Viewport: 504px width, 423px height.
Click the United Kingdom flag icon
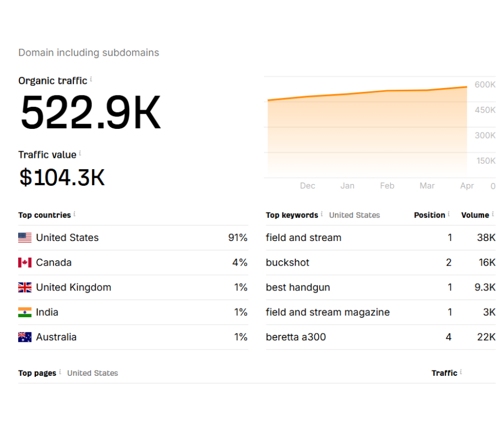point(25,287)
